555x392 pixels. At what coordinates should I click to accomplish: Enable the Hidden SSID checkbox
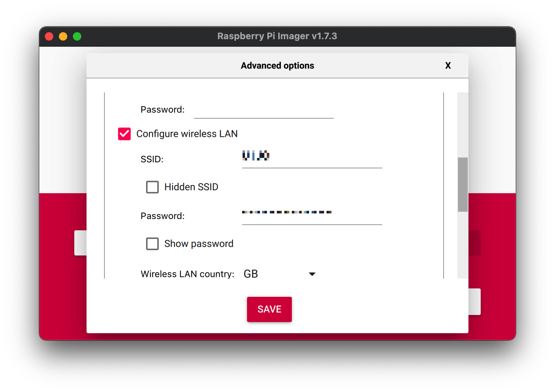point(152,187)
